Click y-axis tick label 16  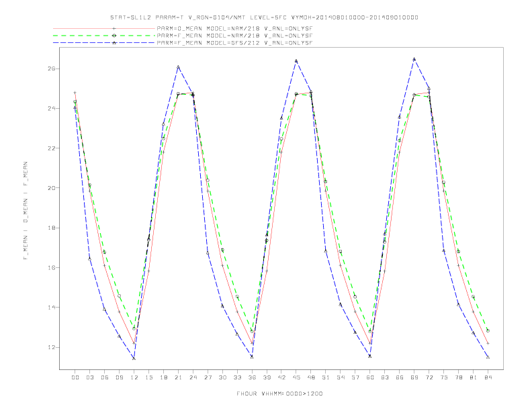[x=51, y=267]
